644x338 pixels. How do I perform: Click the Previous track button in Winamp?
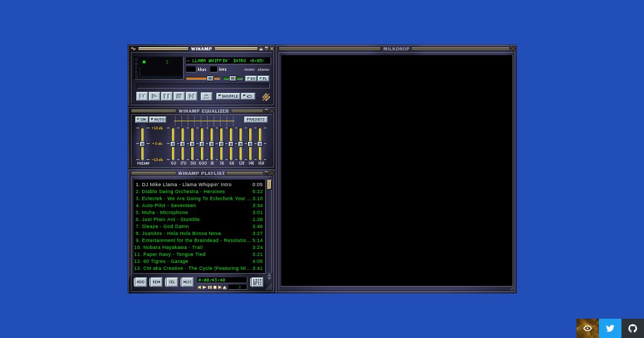click(142, 97)
